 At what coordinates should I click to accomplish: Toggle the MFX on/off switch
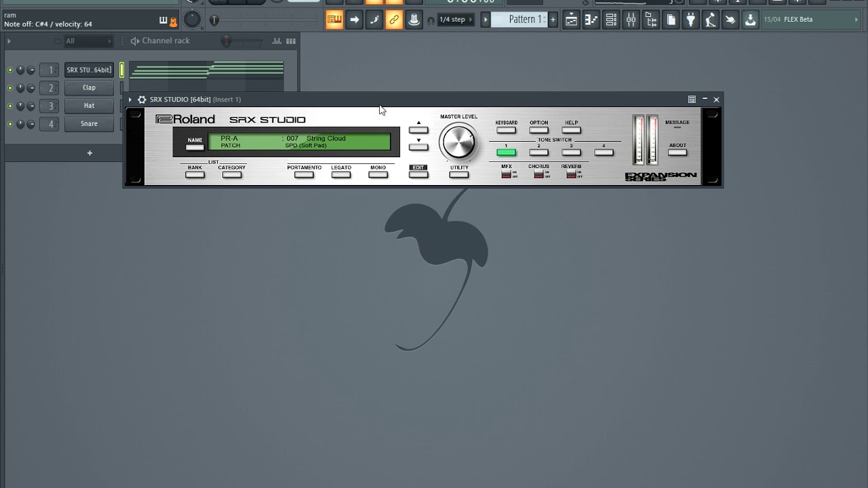coord(506,174)
